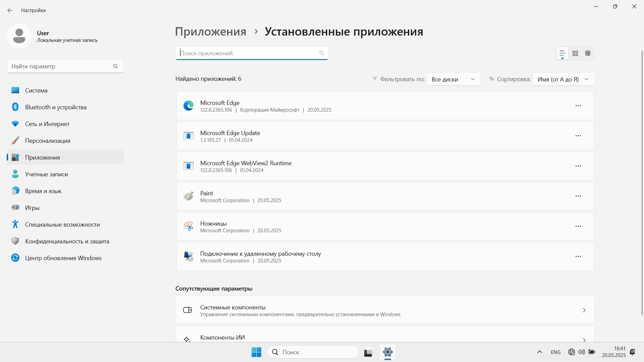Open Специальные возможности section

[65, 224]
